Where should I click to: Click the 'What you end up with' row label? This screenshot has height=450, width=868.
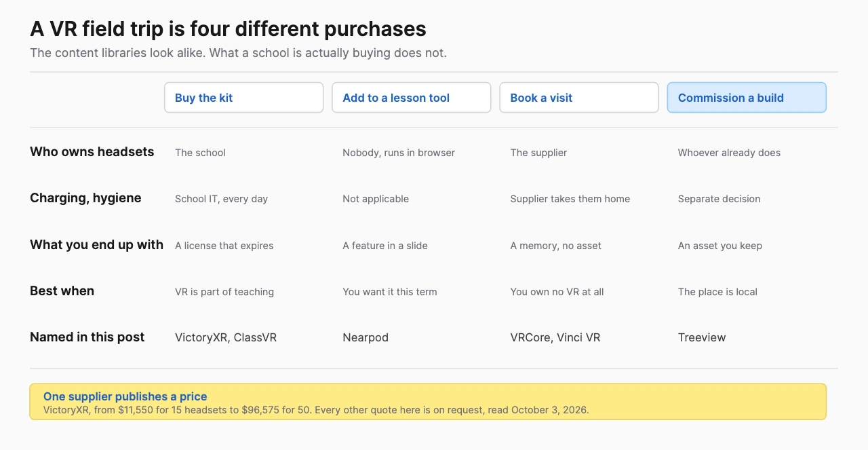(x=96, y=244)
